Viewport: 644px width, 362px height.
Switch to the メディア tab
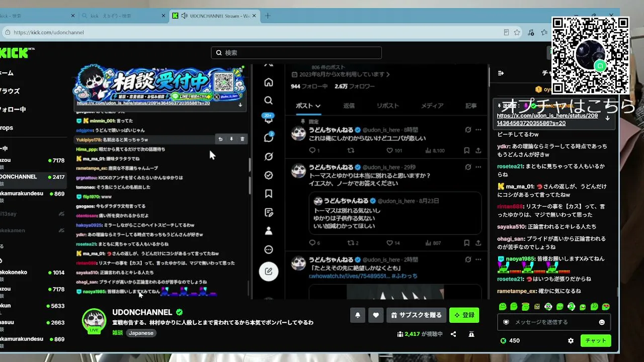(x=432, y=106)
